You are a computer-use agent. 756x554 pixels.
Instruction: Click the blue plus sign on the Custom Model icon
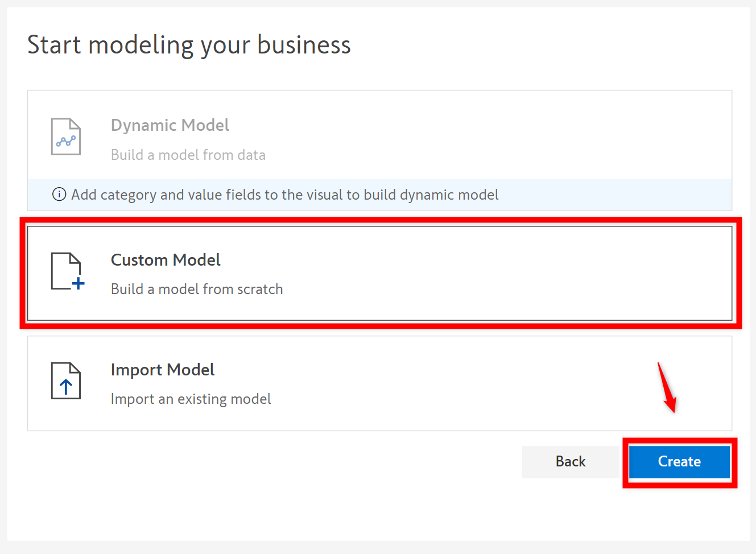click(79, 283)
